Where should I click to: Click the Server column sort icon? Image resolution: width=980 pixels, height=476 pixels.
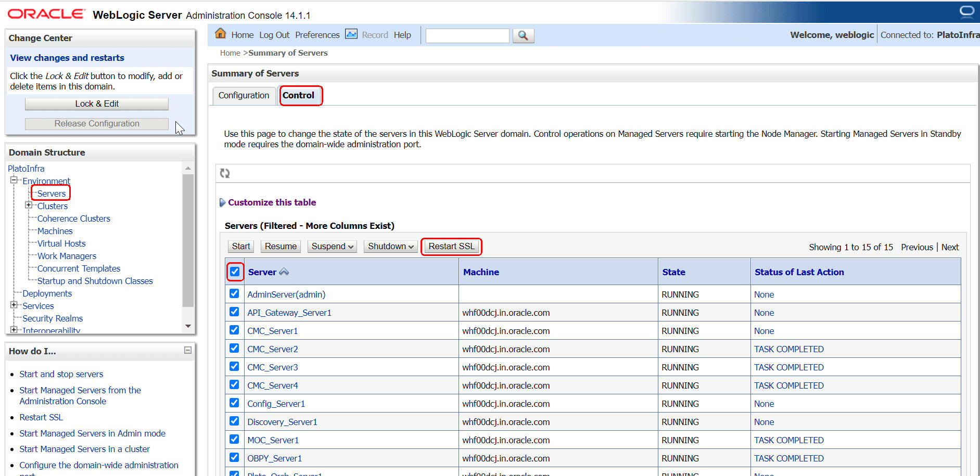(x=284, y=272)
